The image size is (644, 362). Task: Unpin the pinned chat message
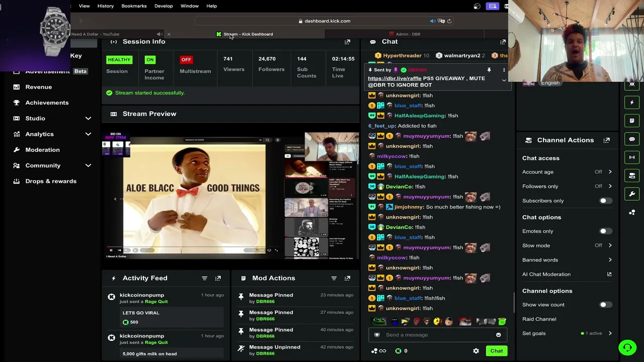(x=489, y=70)
